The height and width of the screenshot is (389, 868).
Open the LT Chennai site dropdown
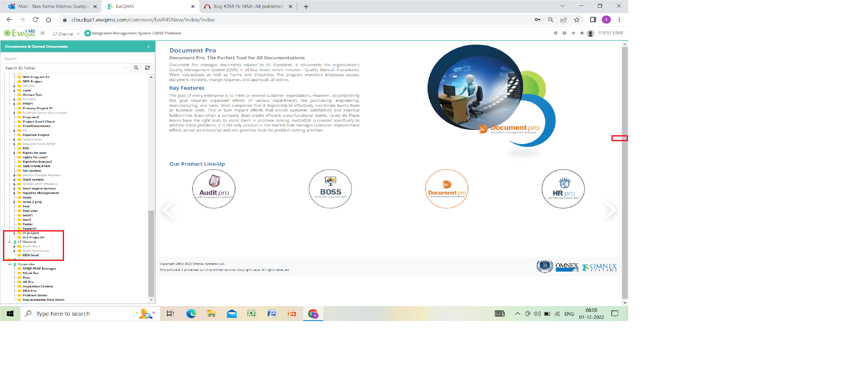click(66, 34)
